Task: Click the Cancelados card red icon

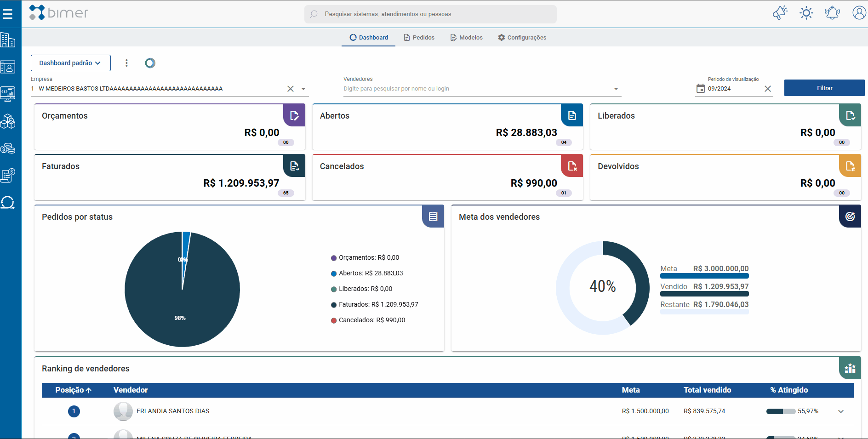Action: 572,165
